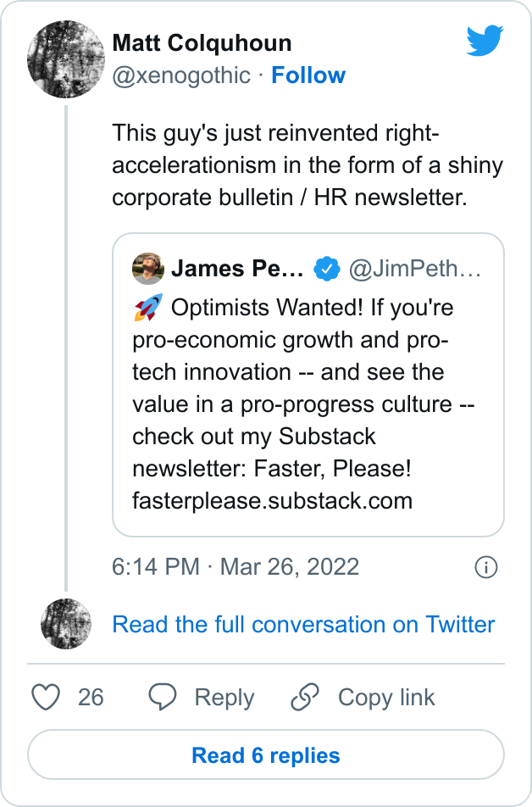
Task: Click the rocket emoji in quoted tweet
Action: click(x=148, y=307)
